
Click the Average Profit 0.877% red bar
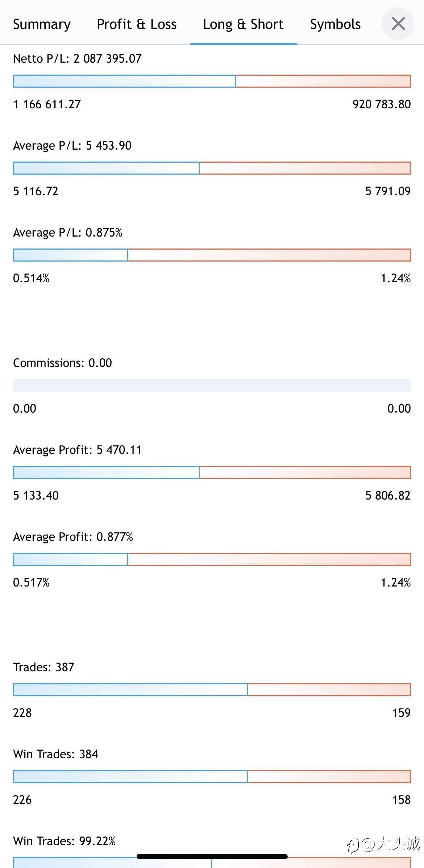click(269, 559)
